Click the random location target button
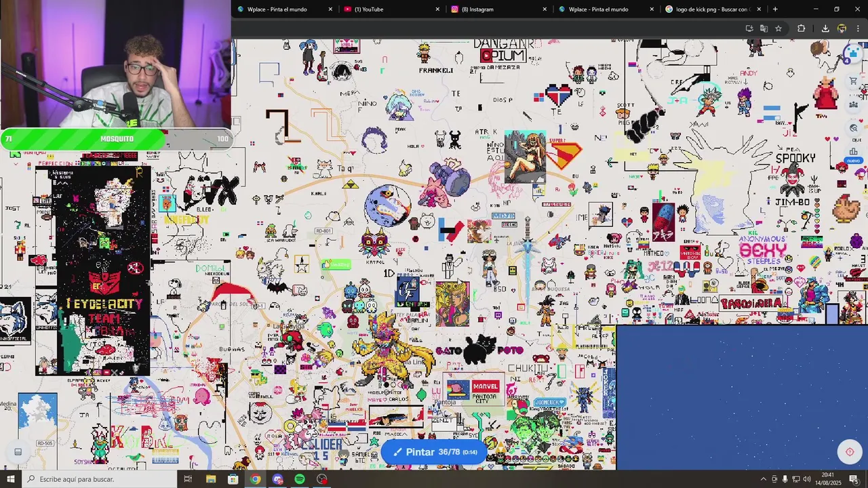The image size is (868, 488). click(x=850, y=452)
